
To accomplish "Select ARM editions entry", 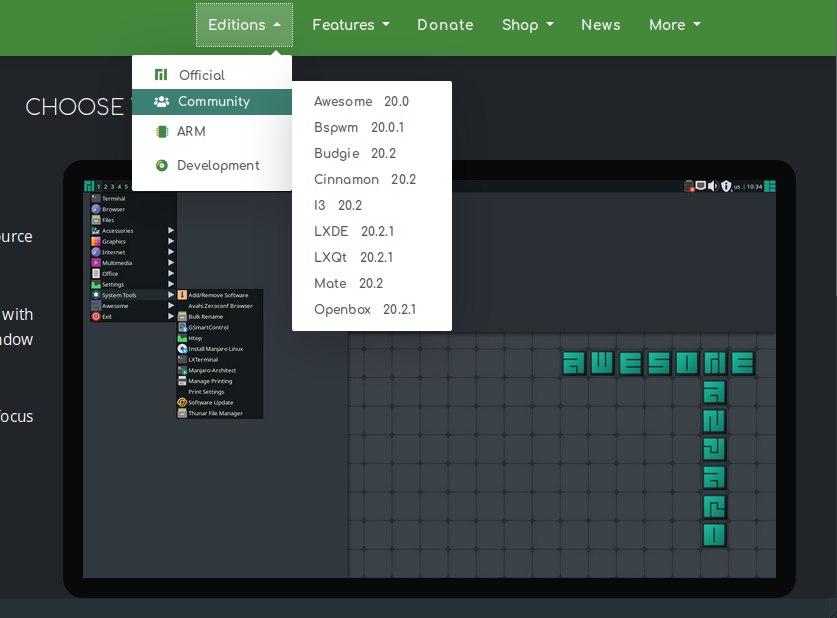I will point(212,131).
